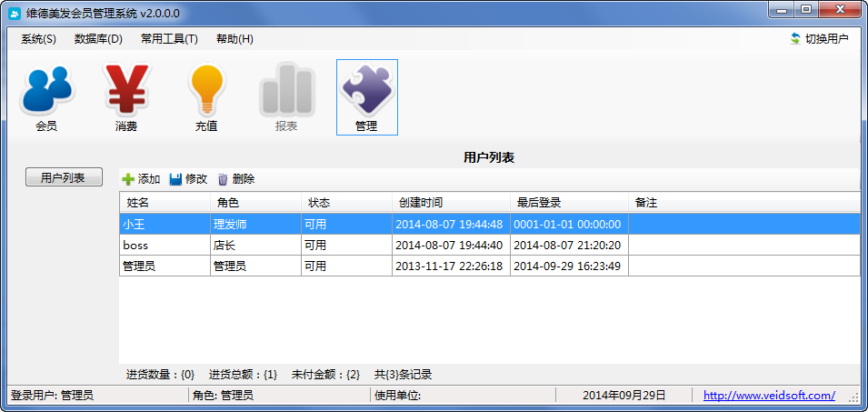Click the green plus 添加 icon

point(128,179)
